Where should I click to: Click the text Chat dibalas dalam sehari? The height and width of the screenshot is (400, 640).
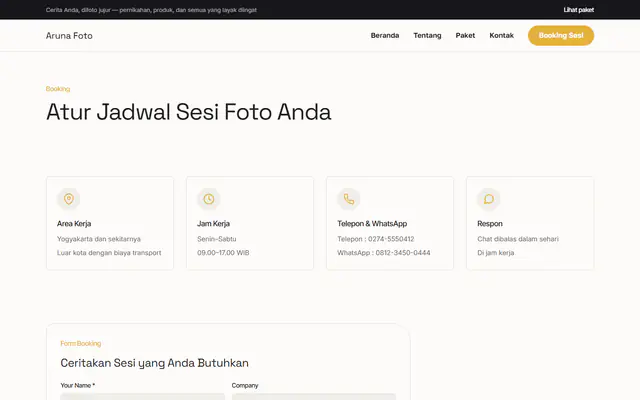[518, 239]
